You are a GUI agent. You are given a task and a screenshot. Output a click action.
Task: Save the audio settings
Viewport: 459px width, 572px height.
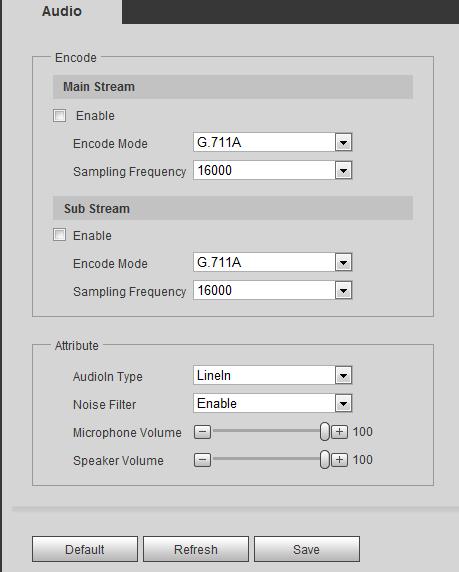(307, 549)
